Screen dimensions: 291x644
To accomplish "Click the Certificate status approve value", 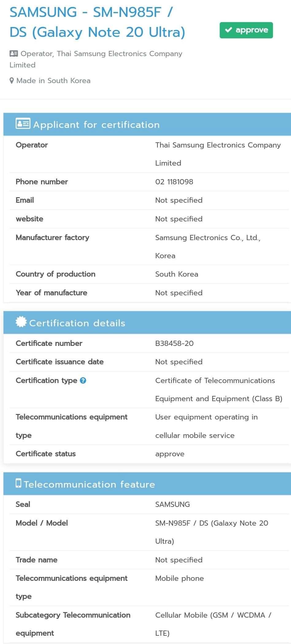I will 170,454.
